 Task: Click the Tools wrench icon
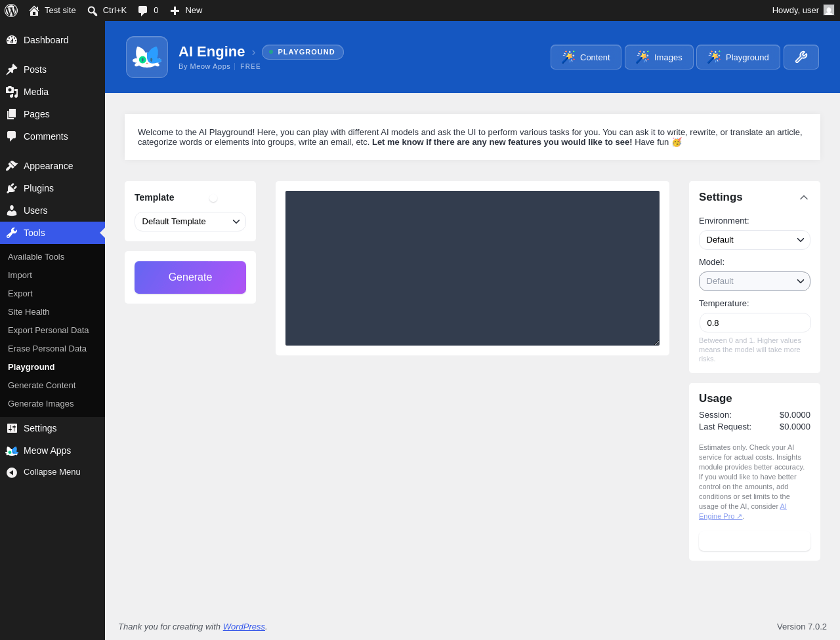12,233
